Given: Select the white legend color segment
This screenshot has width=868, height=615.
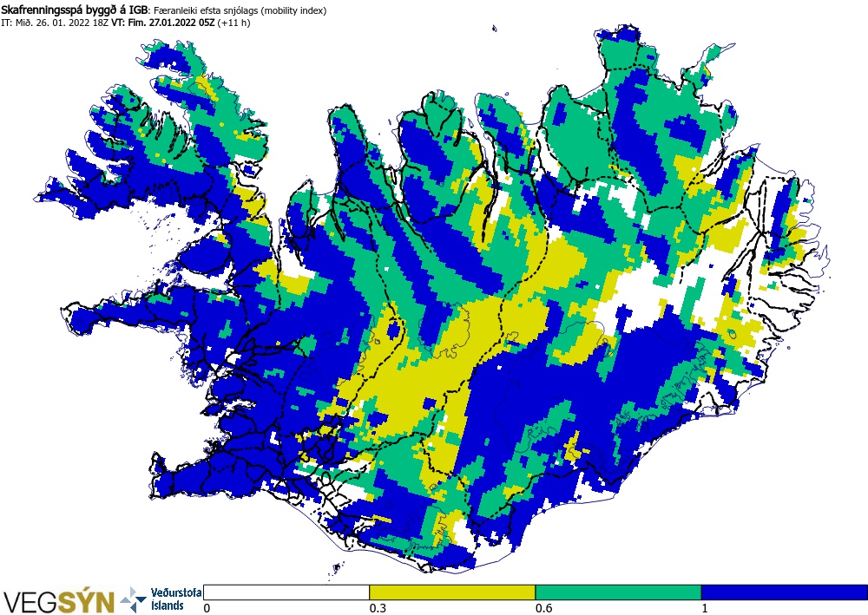Looking at the screenshot, I should (286, 592).
